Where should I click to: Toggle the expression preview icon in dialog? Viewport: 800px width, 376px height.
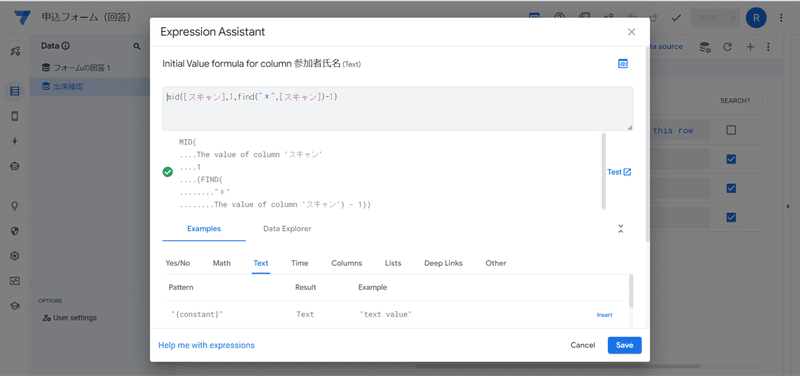click(x=622, y=64)
